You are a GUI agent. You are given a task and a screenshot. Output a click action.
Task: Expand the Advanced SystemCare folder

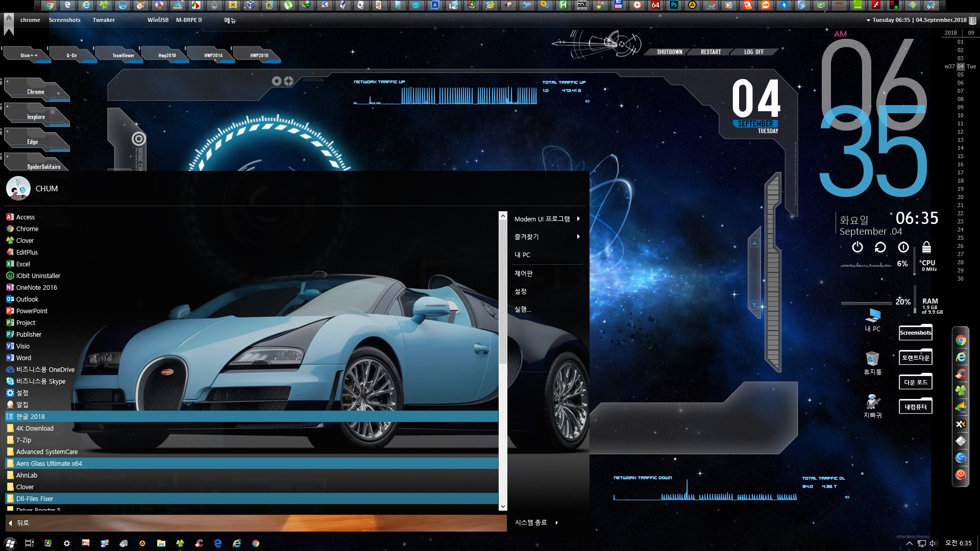click(x=251, y=452)
